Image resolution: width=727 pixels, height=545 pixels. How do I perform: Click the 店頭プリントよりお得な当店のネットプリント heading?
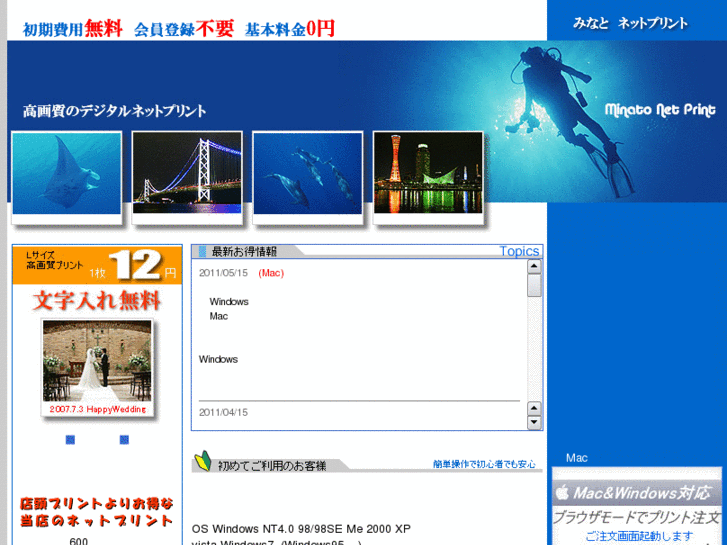97,512
